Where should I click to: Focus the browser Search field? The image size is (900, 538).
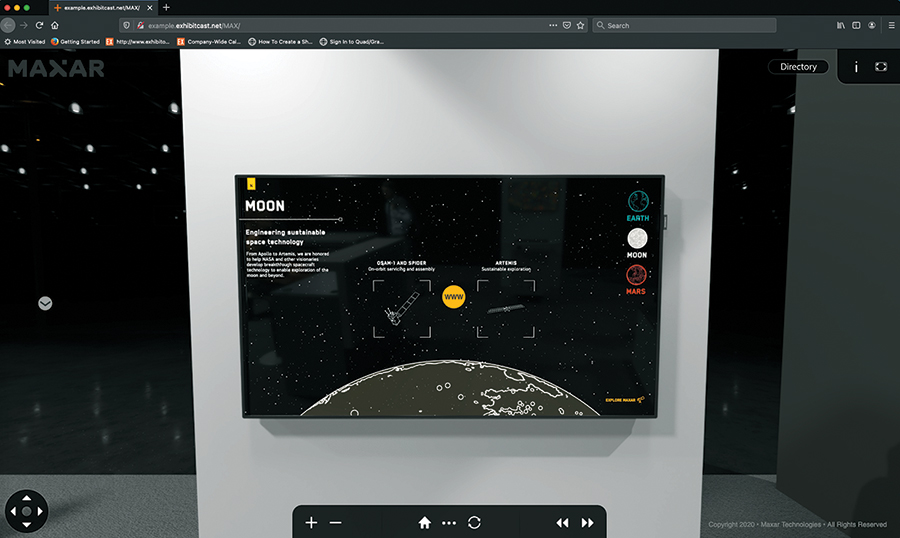pyautogui.click(x=684, y=25)
